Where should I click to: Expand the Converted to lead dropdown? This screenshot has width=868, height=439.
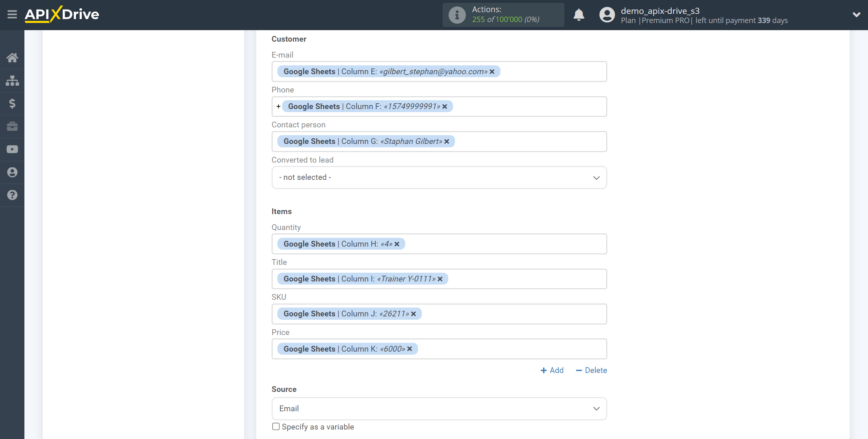(x=439, y=177)
